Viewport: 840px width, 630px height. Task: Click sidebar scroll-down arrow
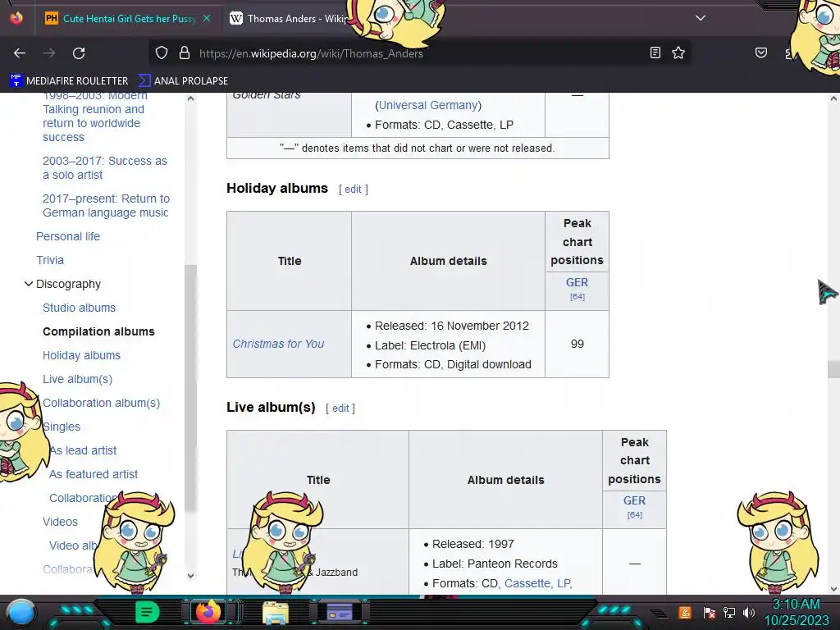pos(190,576)
